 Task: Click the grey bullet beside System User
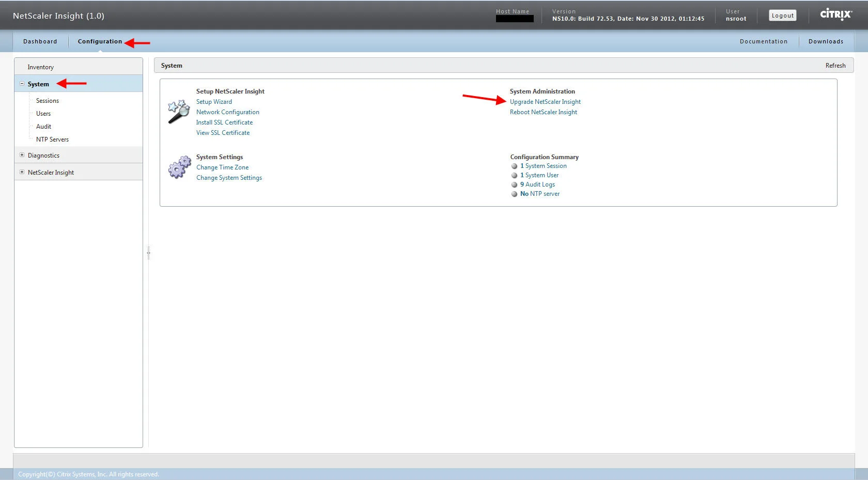(514, 176)
